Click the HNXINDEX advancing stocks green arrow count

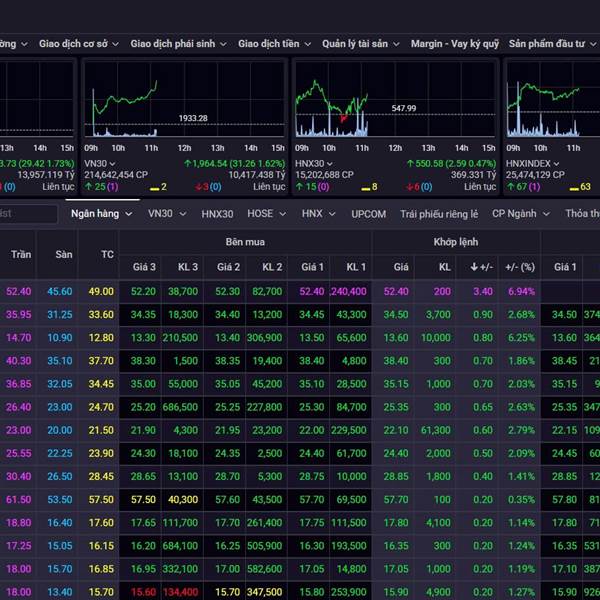click(525, 187)
